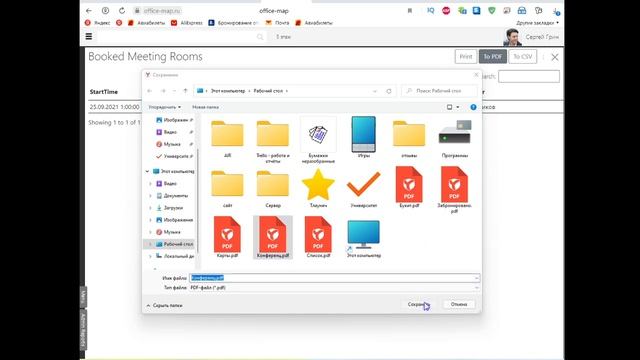
Task: Open the address bar history dropdown
Action: click(x=375, y=91)
